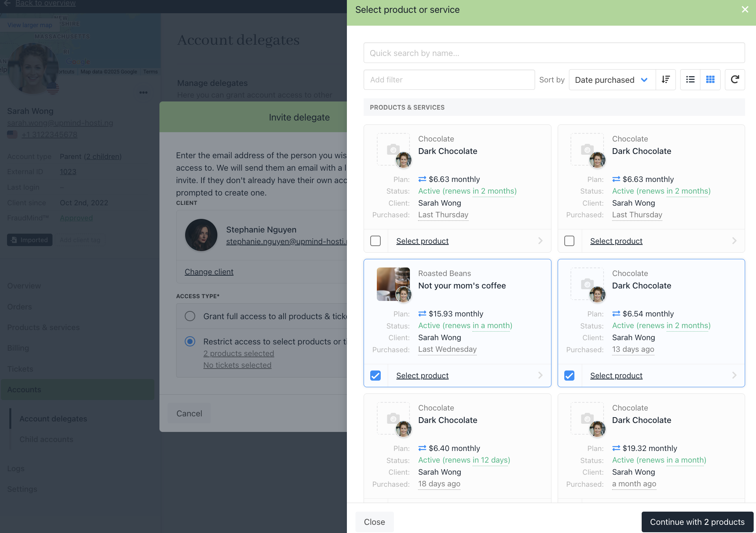Image resolution: width=756 pixels, height=533 pixels.
Task: Expand the $6.54 Dark Chocolate chevron
Action: (x=734, y=375)
